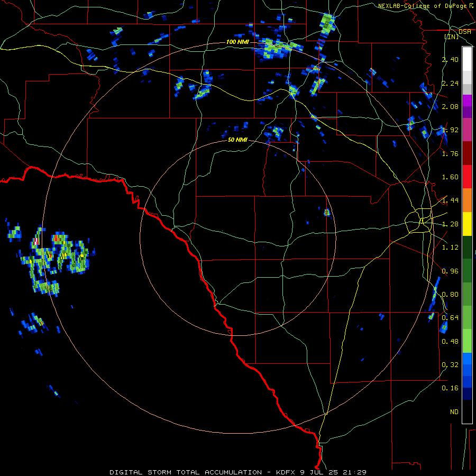Click the ND legend label
The width and height of the screenshot is (476, 476).
454,411
